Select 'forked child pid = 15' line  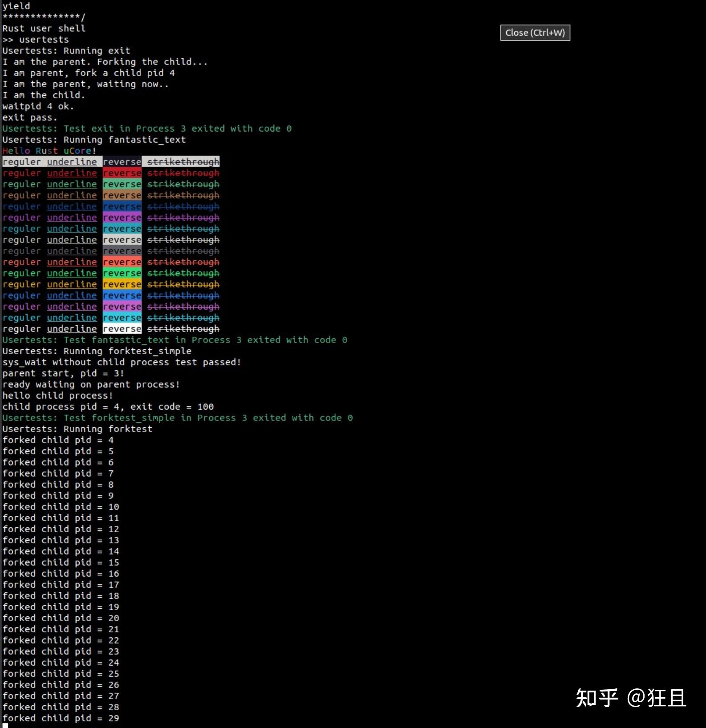click(x=61, y=562)
